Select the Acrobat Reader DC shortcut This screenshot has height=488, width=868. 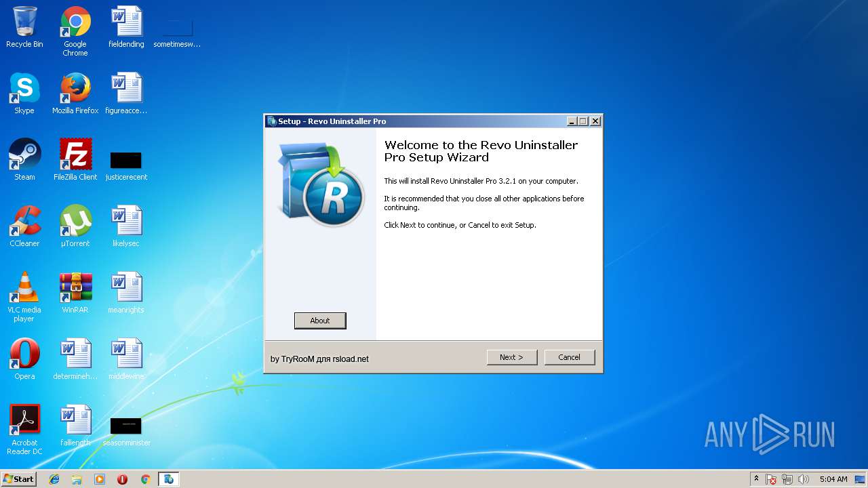[24, 430]
